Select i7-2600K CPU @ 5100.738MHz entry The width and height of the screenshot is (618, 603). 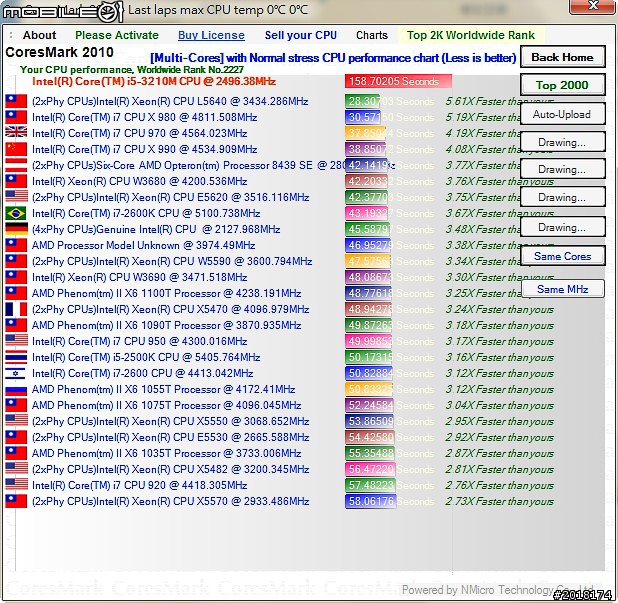point(146,213)
